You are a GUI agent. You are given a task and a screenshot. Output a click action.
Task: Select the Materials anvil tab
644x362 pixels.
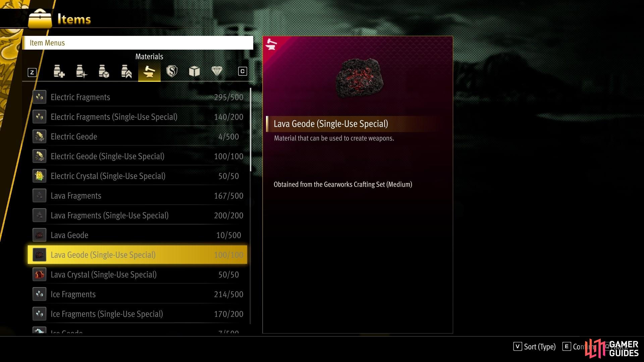coord(149,71)
